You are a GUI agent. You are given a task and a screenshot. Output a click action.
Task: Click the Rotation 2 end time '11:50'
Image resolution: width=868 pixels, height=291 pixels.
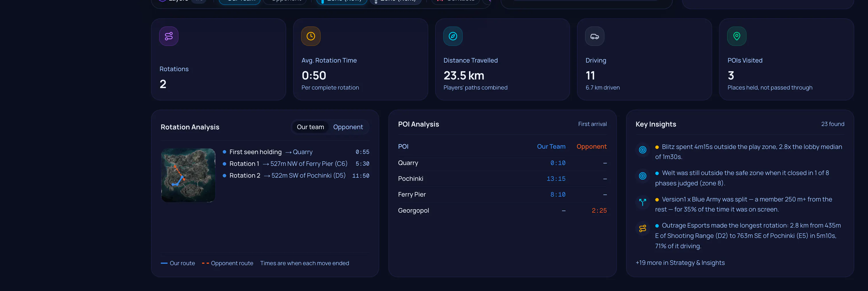[x=361, y=175]
